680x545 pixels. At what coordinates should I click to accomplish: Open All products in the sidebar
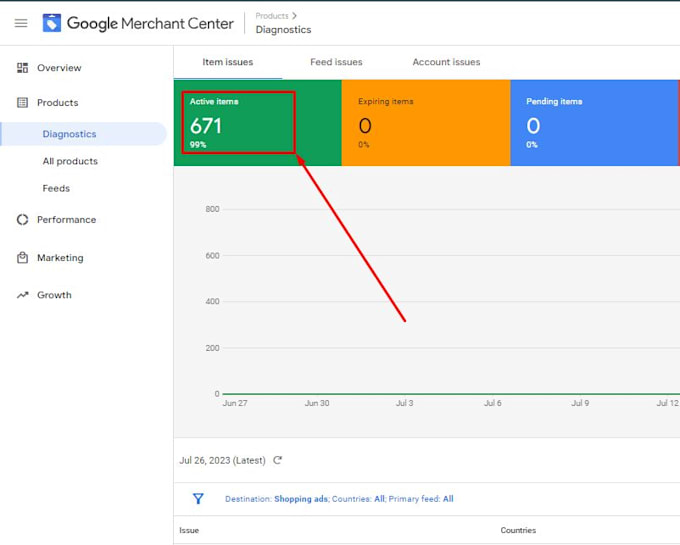pos(70,161)
